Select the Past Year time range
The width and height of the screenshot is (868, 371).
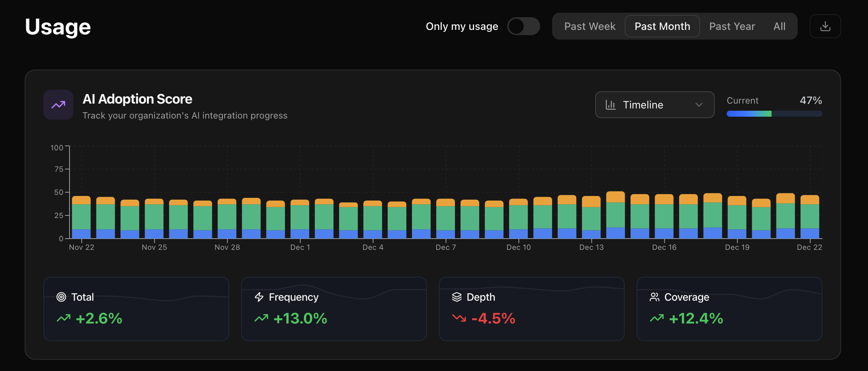[x=732, y=26]
